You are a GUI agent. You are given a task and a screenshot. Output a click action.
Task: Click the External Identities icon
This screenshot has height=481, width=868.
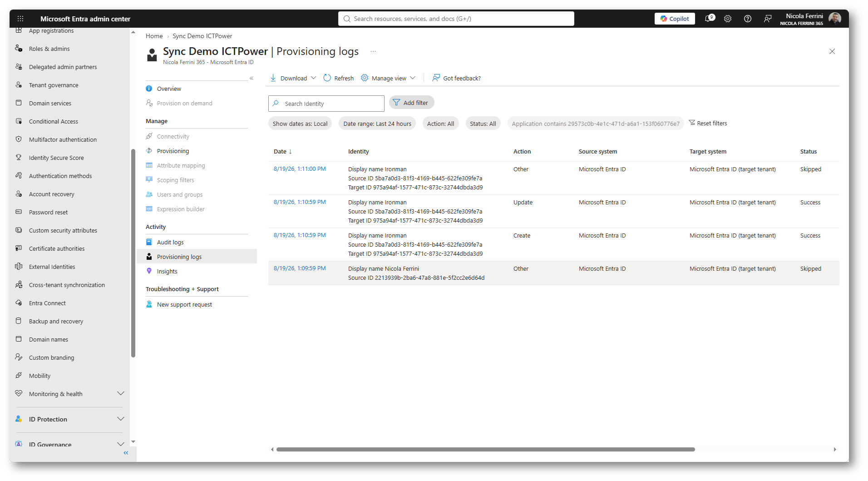(x=19, y=267)
